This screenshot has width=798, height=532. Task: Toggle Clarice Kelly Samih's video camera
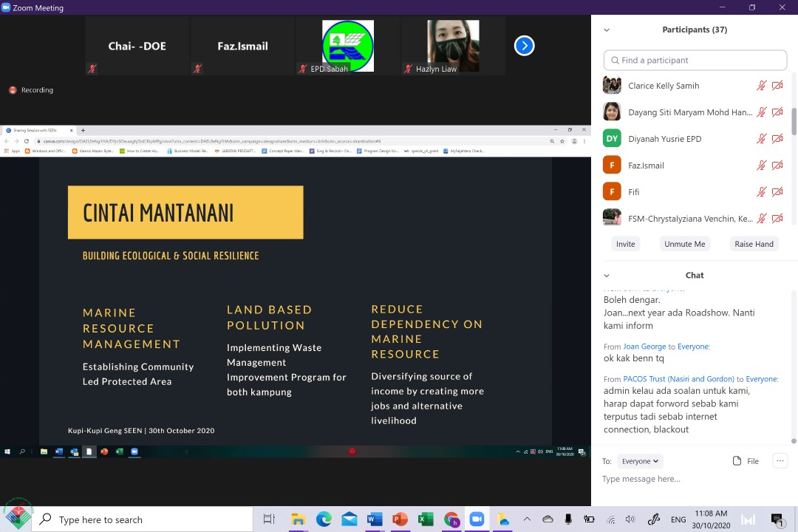coord(777,86)
